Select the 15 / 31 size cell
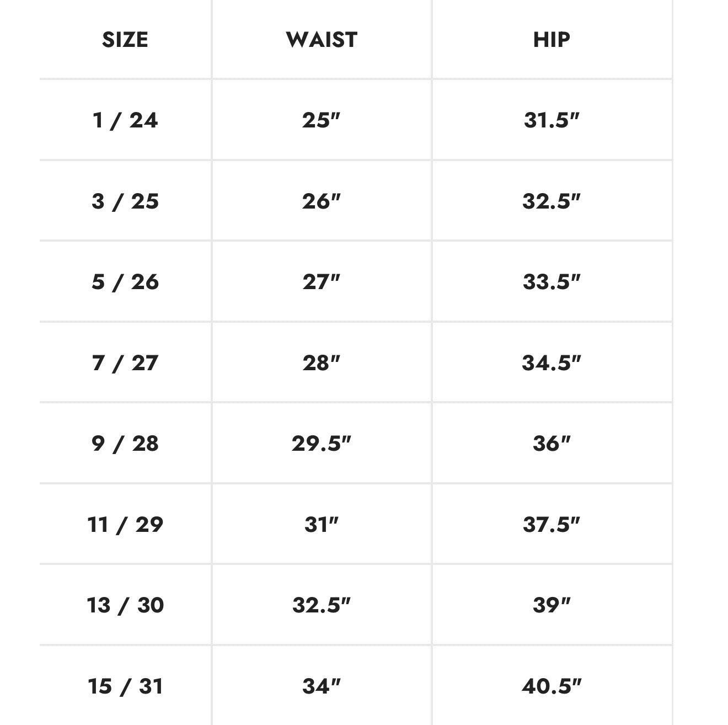Viewport: 728px width, 725px height. click(125, 686)
